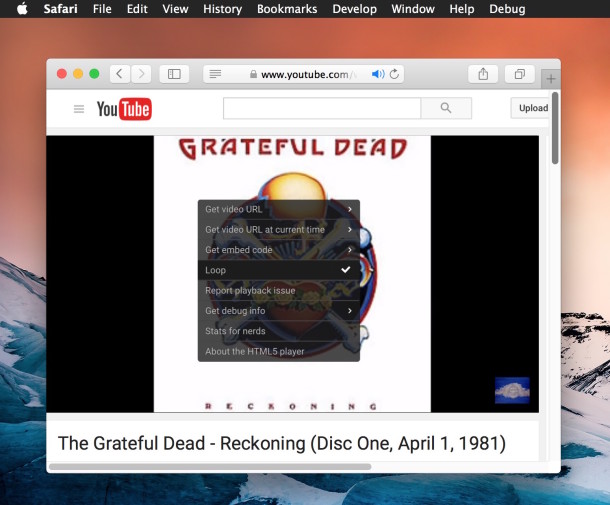Click the Upload button
610x505 pixels.
click(x=531, y=108)
